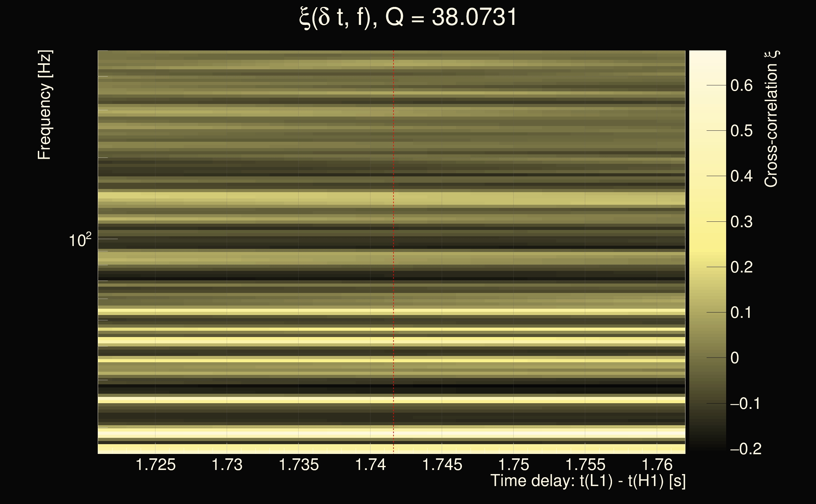816x504 pixels.
Task: Click the 1.745 x-axis tick label
Action: 442,465
